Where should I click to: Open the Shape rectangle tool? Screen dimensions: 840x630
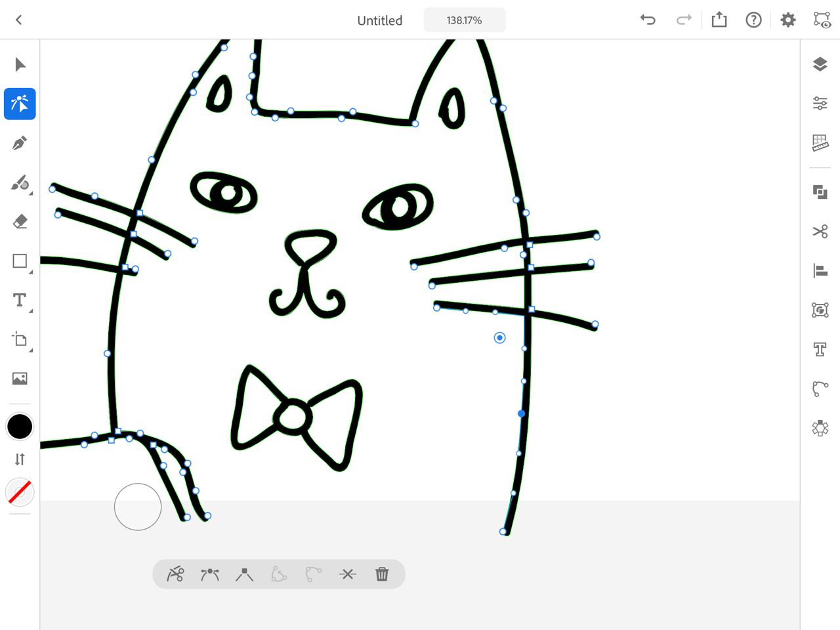[20, 261]
